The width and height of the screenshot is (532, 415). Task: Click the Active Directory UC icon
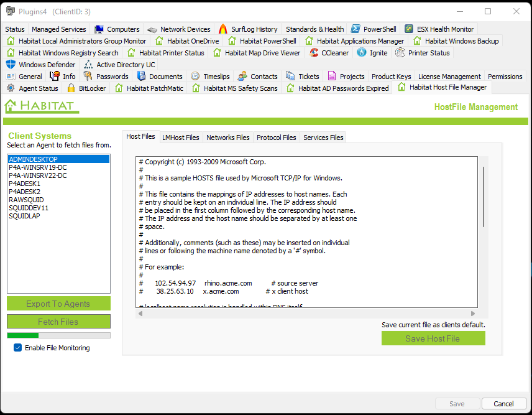tap(88, 64)
